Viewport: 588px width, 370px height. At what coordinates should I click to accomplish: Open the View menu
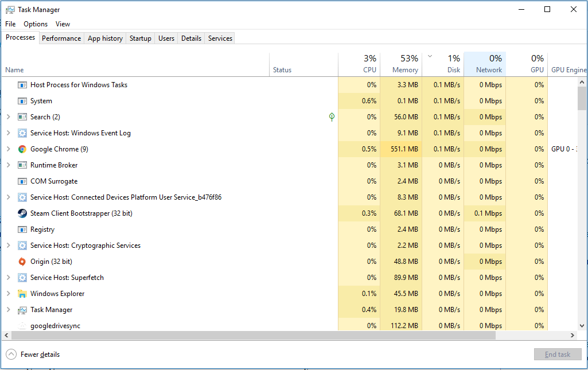pyautogui.click(x=63, y=24)
